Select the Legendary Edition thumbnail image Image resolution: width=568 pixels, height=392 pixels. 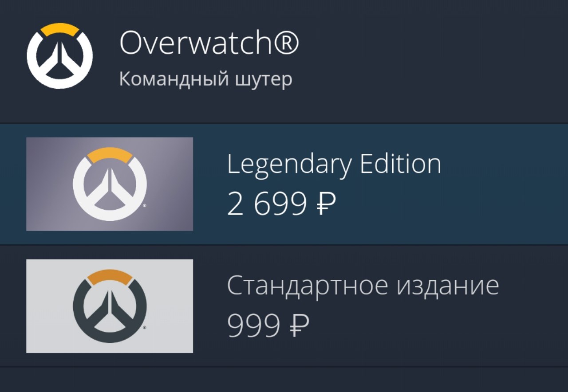[x=110, y=184]
